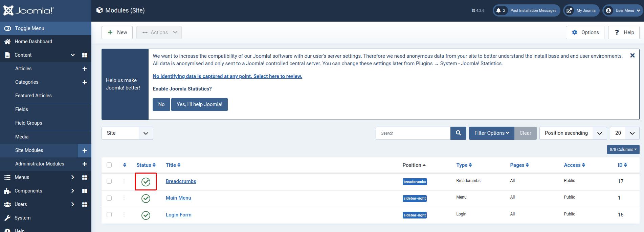
Task: Tick the Breadcrumbs row checkbox
Action: coord(109,181)
